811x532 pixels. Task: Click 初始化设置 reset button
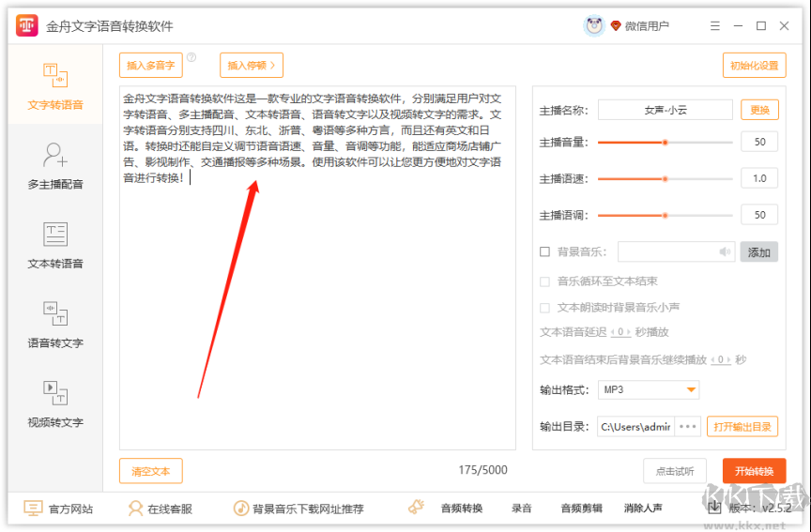click(754, 65)
